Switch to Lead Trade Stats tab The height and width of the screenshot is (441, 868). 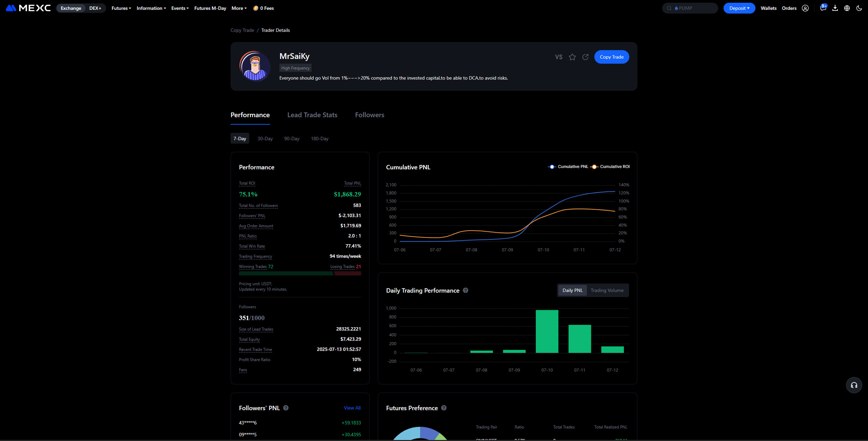point(312,115)
